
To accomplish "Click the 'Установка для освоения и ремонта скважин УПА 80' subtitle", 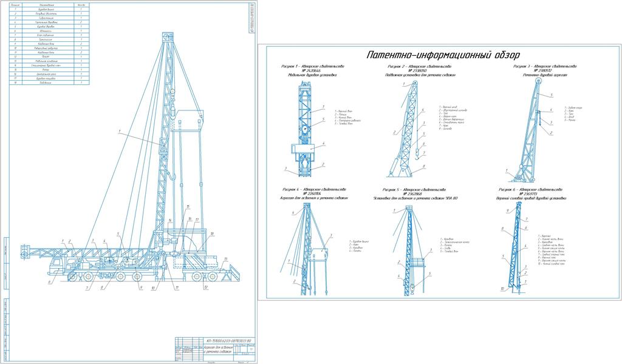I will coord(415,198).
